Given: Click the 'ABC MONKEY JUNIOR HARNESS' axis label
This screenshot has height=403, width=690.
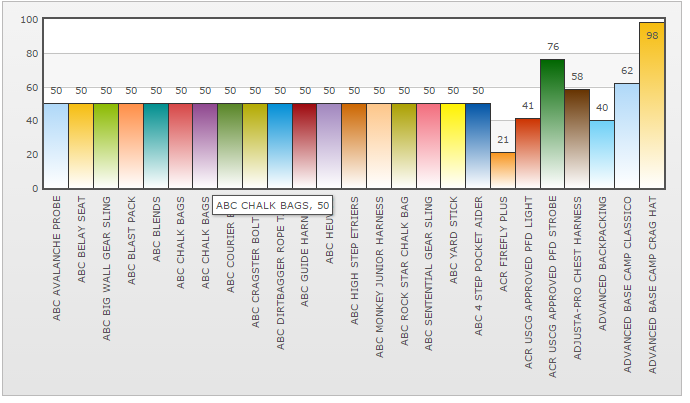Looking at the screenshot, I should click(379, 277).
